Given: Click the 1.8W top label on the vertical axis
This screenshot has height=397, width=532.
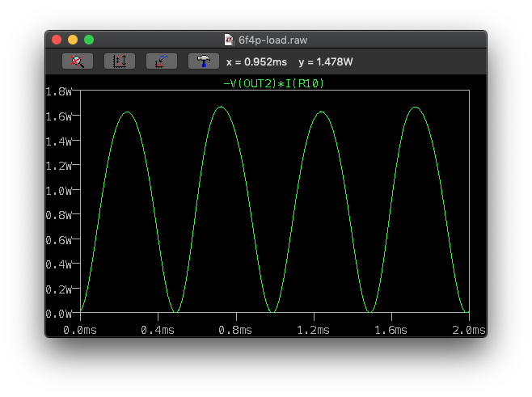Looking at the screenshot, I should (61, 91).
